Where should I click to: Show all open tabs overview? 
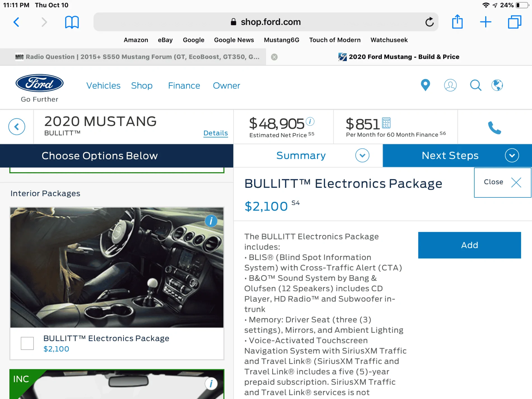[x=514, y=22]
